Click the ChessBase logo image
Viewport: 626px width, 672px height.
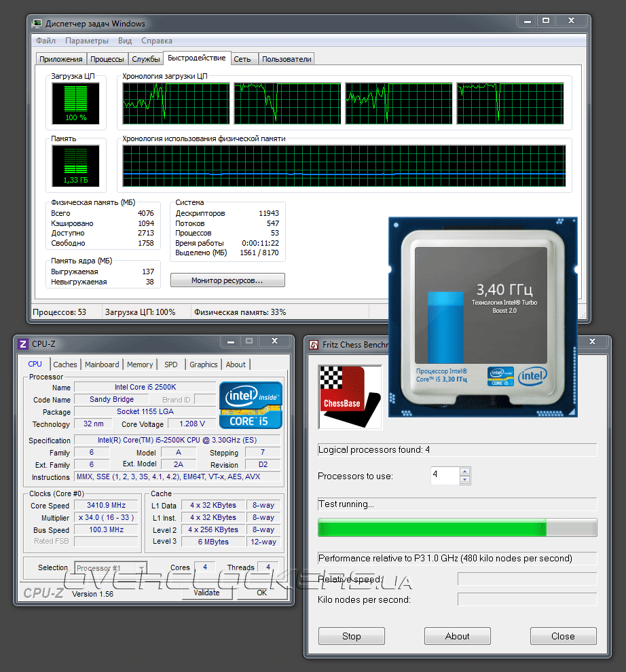(350, 397)
